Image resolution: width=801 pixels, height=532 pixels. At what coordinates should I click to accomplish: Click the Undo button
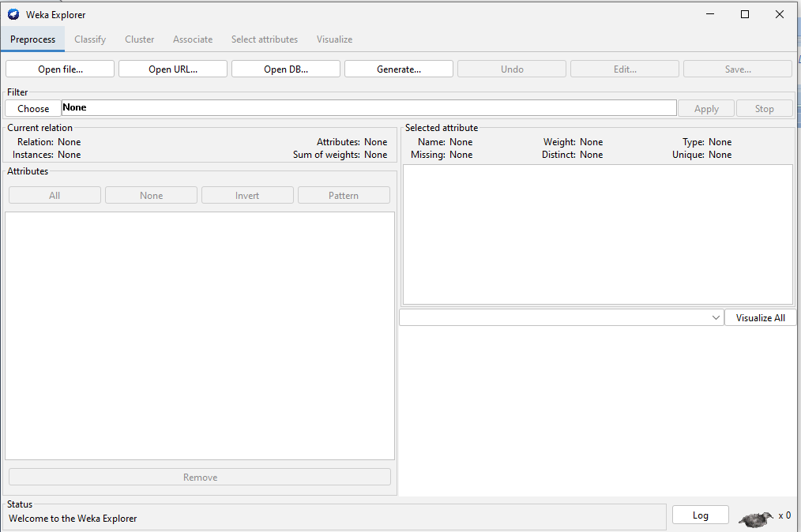point(512,69)
